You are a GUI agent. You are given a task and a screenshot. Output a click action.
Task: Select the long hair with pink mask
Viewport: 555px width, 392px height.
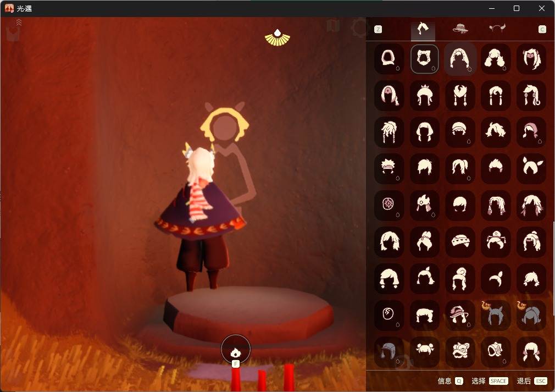[x=531, y=59]
